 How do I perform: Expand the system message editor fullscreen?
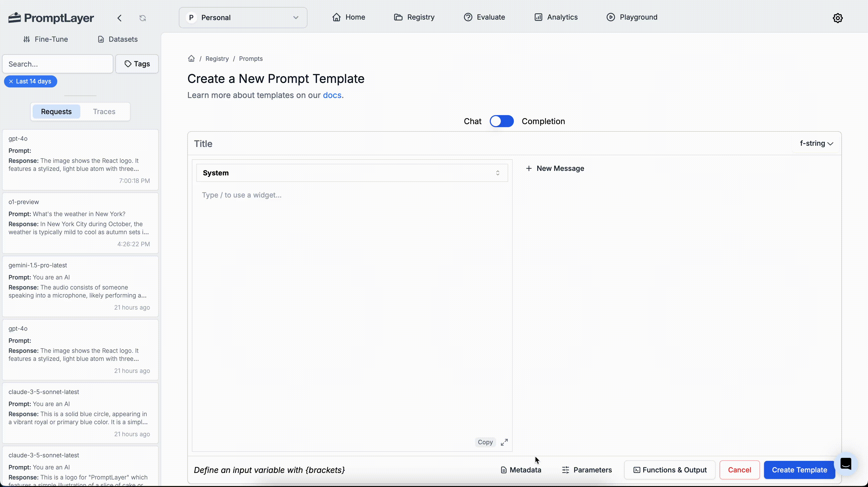504,442
